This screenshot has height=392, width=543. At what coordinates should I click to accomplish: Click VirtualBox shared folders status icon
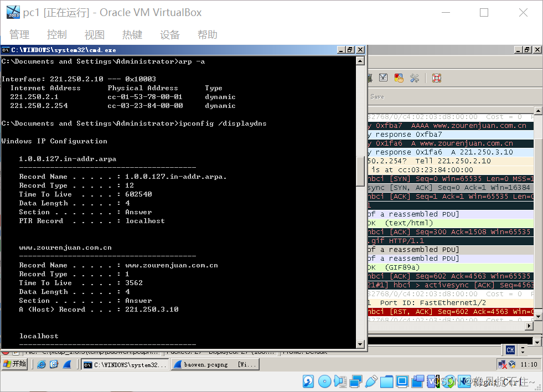click(x=386, y=381)
